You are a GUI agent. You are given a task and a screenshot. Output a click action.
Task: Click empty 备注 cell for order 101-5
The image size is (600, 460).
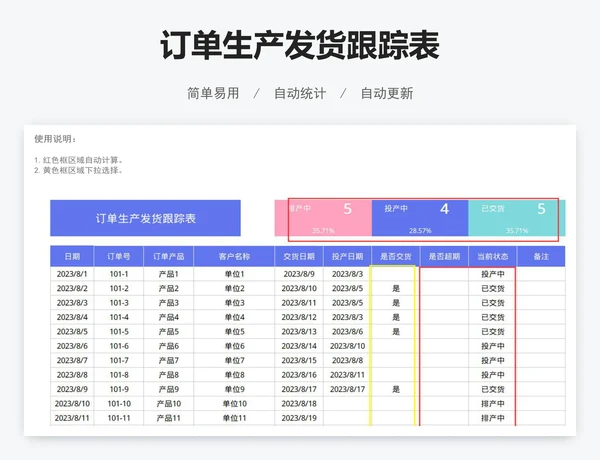(541, 332)
